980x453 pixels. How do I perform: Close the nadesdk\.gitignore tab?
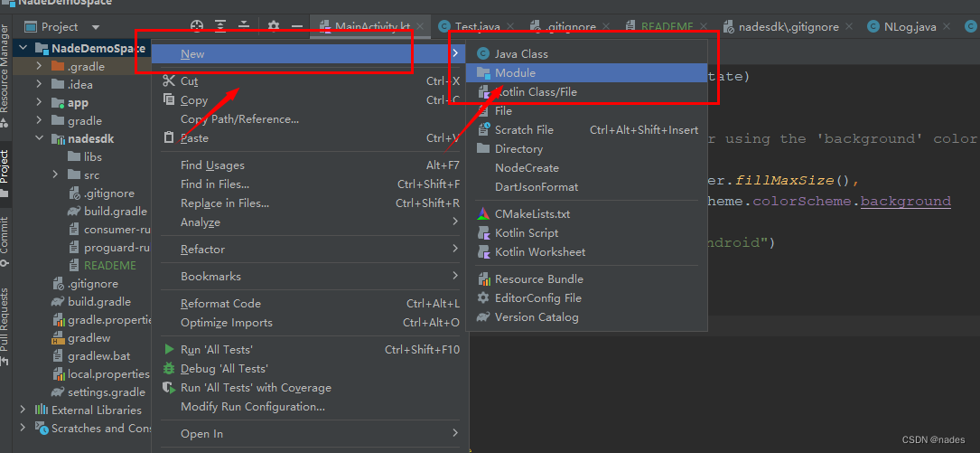coord(848,26)
